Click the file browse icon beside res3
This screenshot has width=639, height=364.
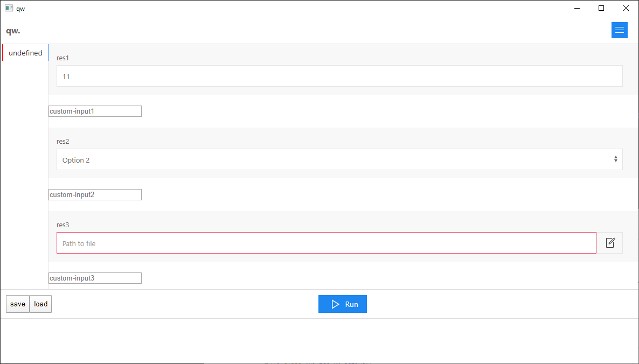coord(610,243)
